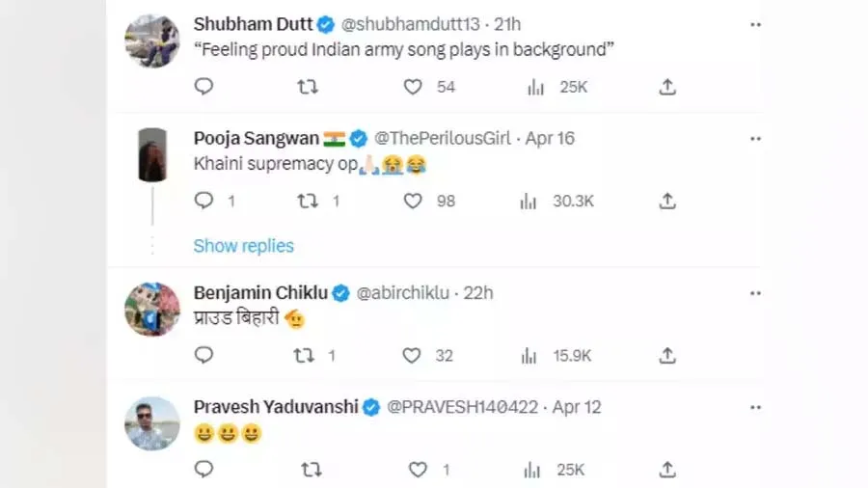
Task: Click Benjamin Chiklu's profile avatar
Action: click(x=152, y=310)
